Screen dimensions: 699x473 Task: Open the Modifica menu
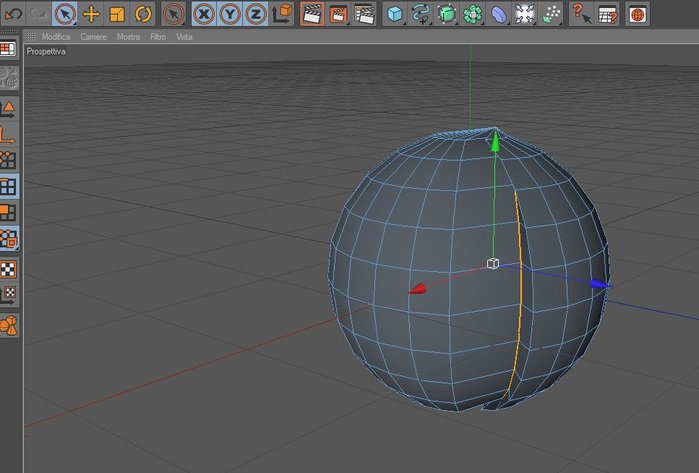56,37
